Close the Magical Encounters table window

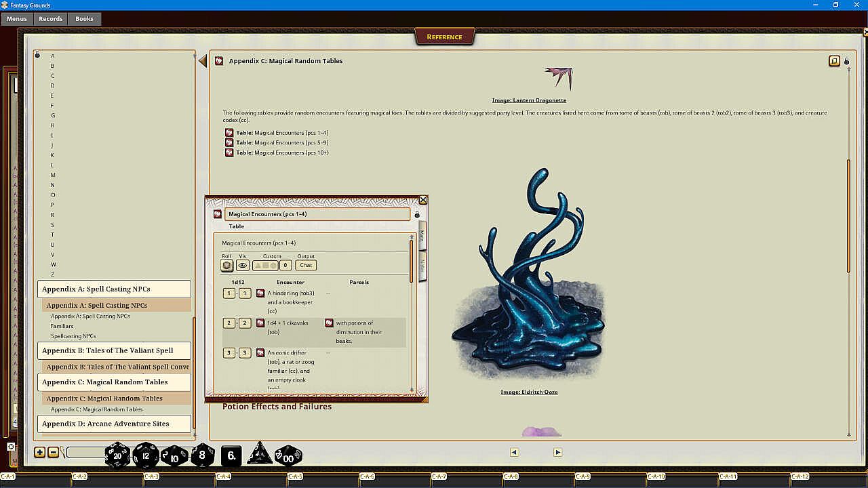tap(423, 200)
